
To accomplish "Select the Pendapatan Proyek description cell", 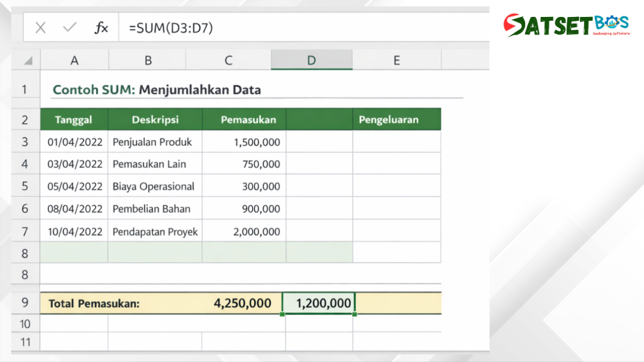I will 155,231.
